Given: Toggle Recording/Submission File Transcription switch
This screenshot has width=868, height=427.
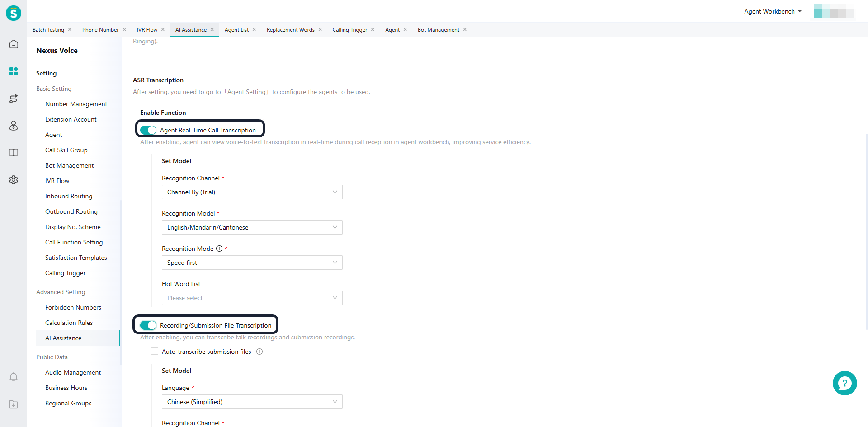Looking at the screenshot, I should tap(148, 325).
